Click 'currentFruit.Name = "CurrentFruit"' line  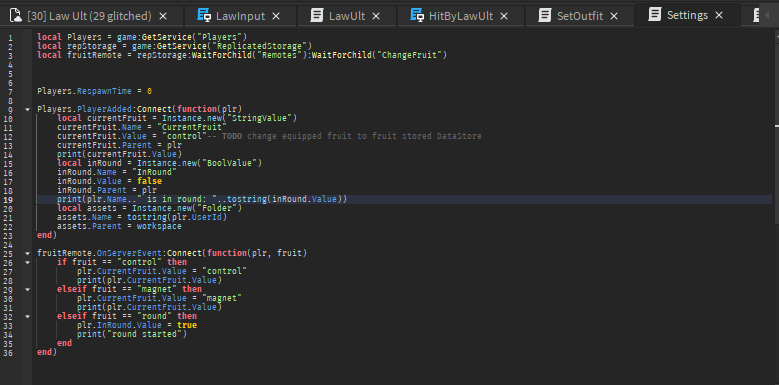[142, 127]
